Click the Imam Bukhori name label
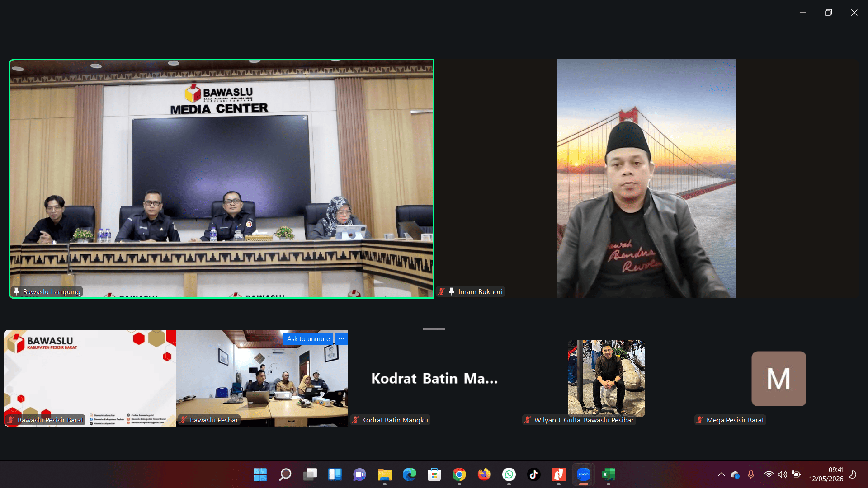868x488 pixels. [x=480, y=292]
